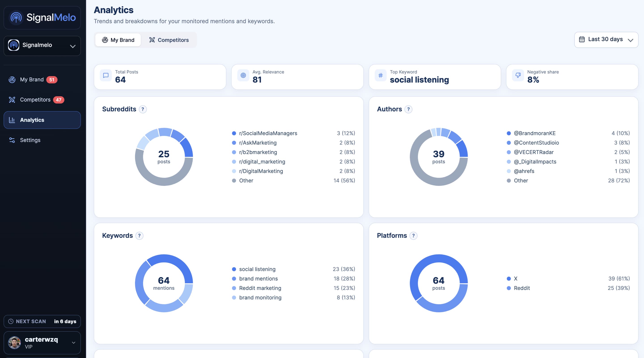Screen dimensions: 644x358
Task: Select brand mentions keyword entry
Action: [294, 279]
